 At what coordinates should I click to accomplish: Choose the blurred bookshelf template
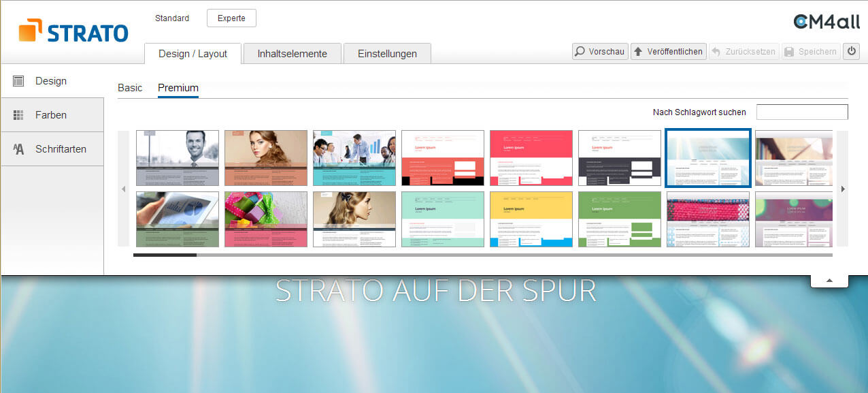(794, 158)
